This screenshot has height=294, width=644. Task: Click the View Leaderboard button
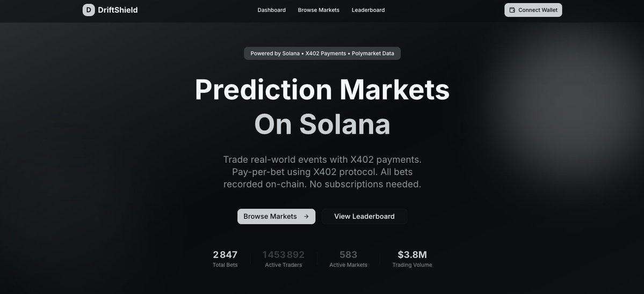[x=364, y=216]
